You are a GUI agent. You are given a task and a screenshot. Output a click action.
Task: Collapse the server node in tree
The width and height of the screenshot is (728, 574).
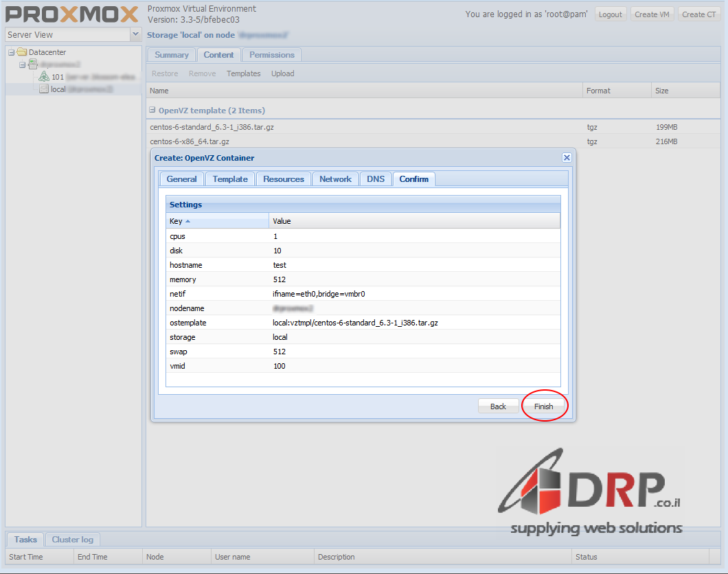23,65
